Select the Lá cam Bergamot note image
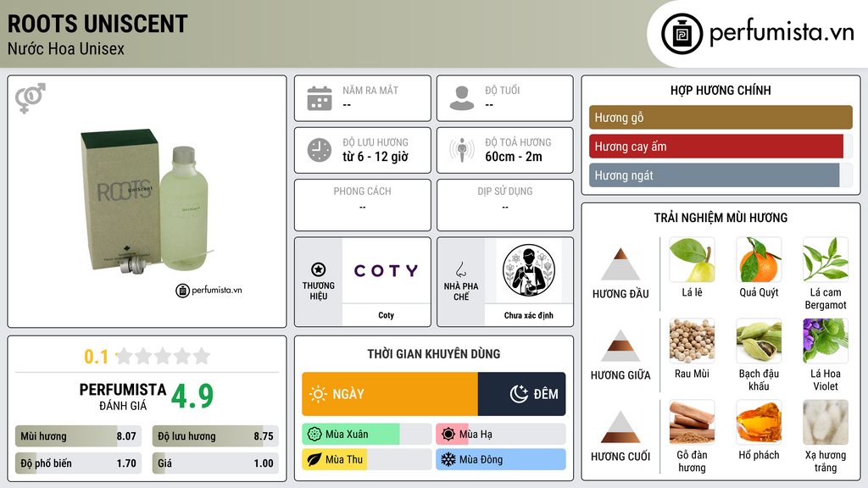This screenshot has width=868, height=488. click(826, 260)
